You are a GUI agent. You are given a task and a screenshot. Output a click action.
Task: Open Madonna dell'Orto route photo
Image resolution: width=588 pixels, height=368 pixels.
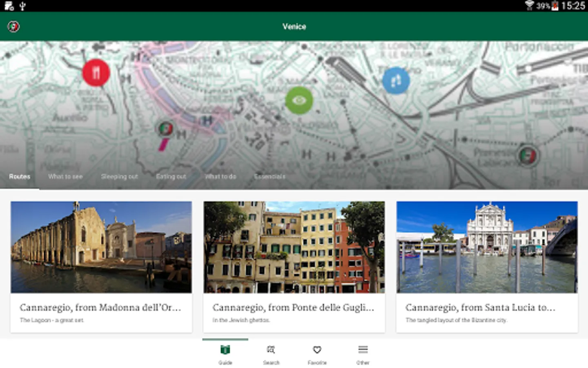click(x=101, y=247)
